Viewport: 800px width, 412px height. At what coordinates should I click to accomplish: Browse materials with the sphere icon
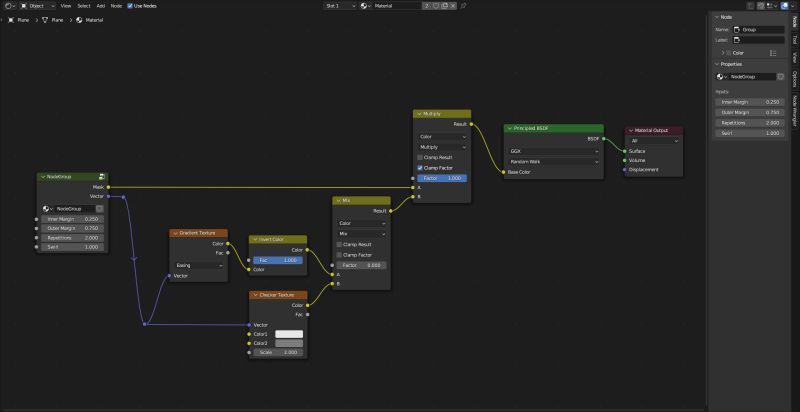365,6
